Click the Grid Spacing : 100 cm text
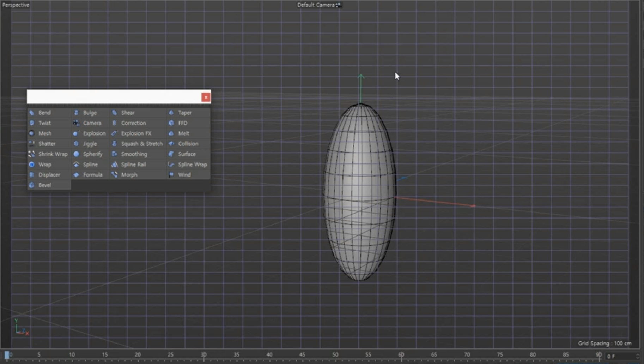This screenshot has width=644, height=364. click(604, 343)
